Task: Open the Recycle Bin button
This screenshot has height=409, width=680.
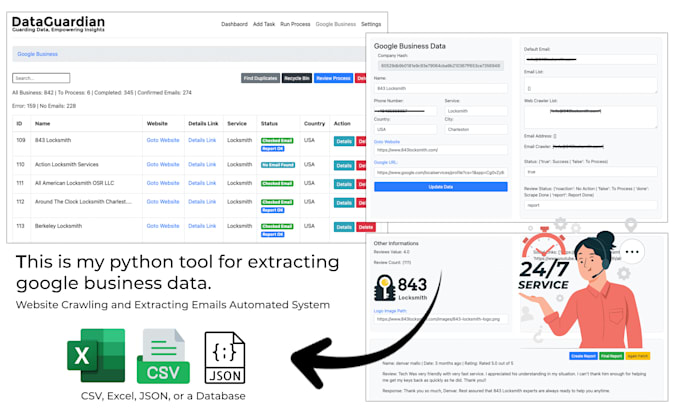Action: [x=297, y=78]
